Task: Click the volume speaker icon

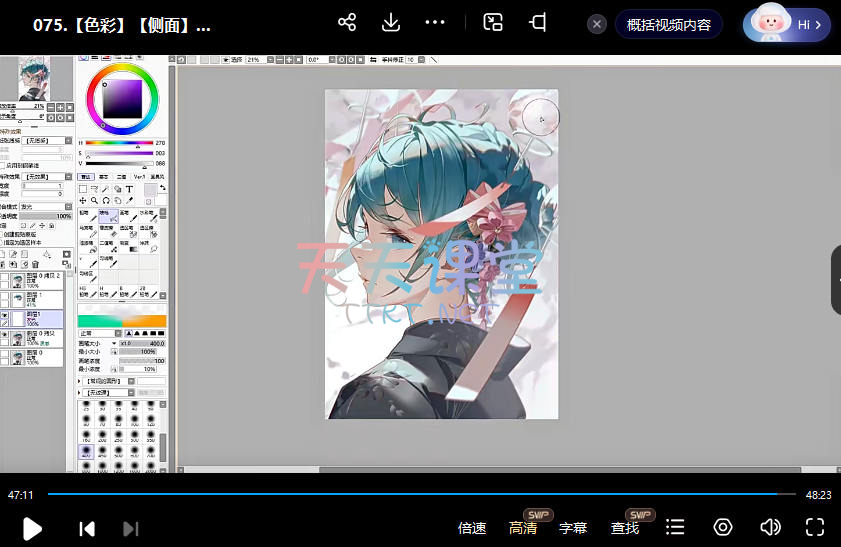Action: [x=769, y=527]
